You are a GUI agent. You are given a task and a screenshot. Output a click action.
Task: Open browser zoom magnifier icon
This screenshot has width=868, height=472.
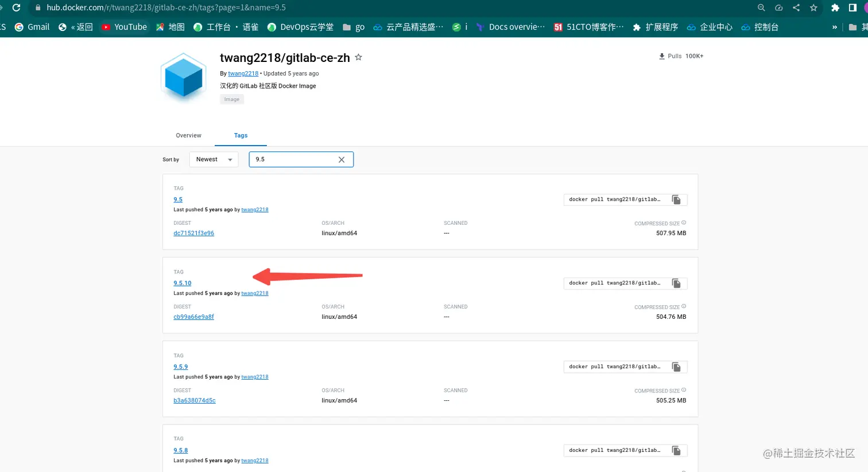tap(761, 7)
